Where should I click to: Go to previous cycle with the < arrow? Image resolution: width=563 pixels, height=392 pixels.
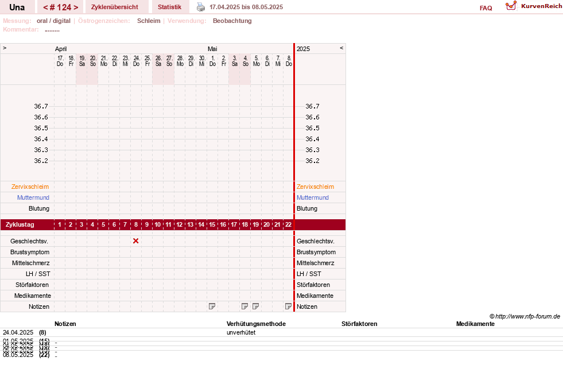click(x=45, y=7)
